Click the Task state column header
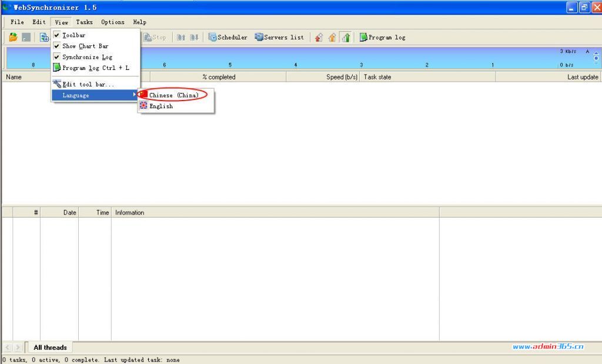The image size is (602, 364). (428, 77)
